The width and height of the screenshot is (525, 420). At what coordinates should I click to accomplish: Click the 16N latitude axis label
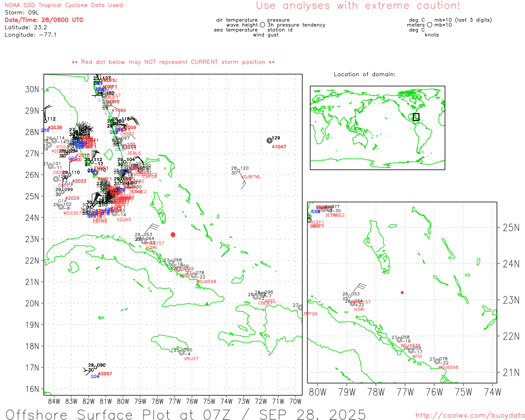pos(32,389)
